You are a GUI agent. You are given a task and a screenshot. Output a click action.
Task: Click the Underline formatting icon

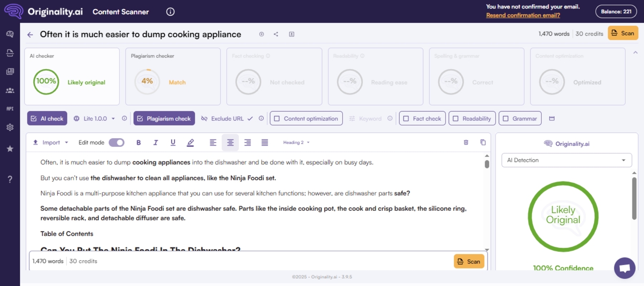pos(173,143)
